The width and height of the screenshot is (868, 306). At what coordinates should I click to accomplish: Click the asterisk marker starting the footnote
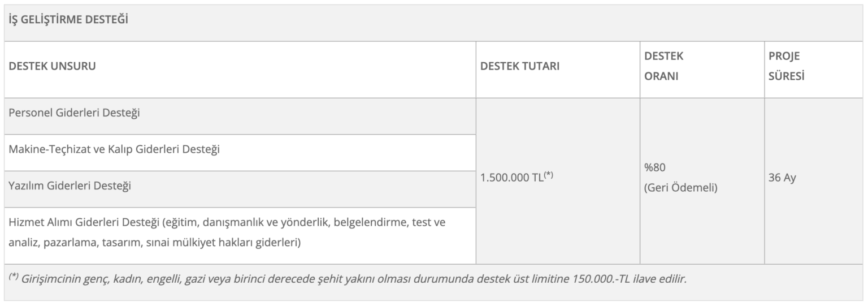point(14,277)
